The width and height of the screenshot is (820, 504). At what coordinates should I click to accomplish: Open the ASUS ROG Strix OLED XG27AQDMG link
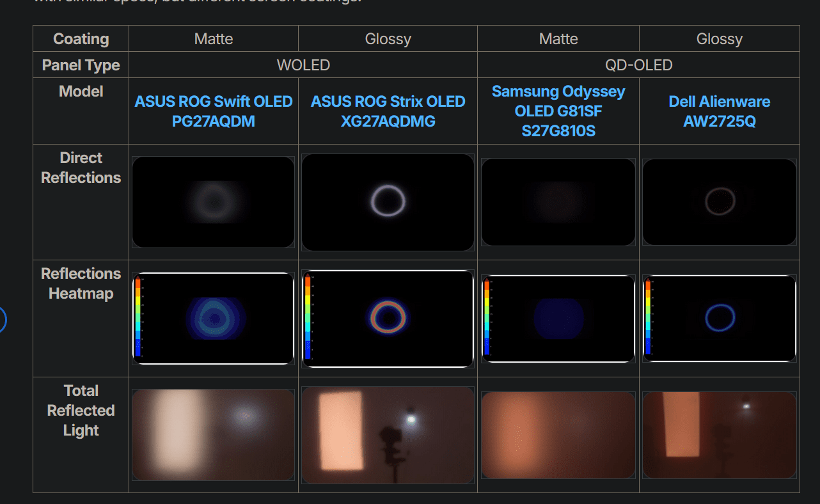coord(388,111)
